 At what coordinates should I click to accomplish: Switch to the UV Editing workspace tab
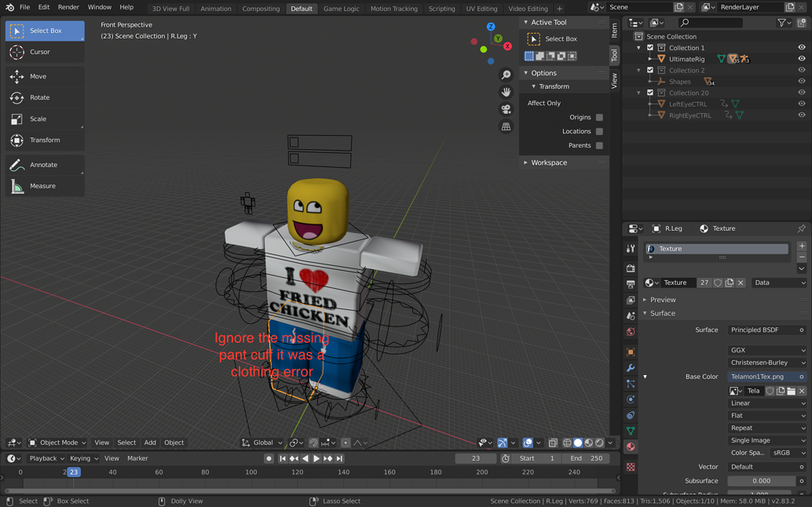click(481, 8)
